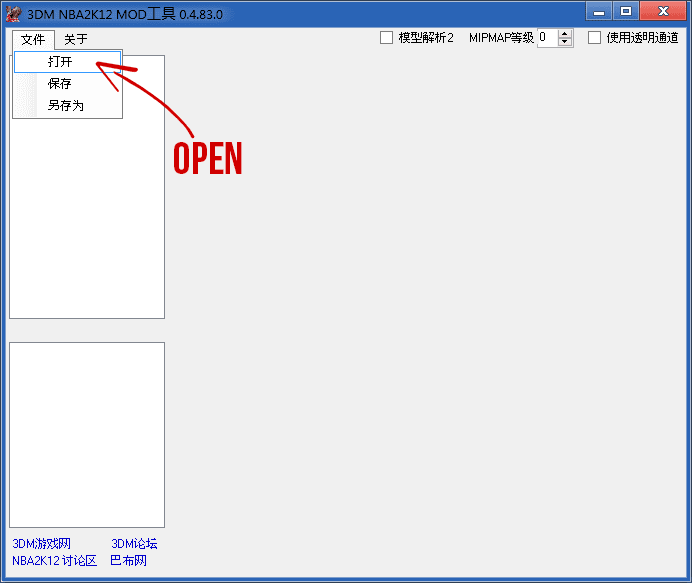Open the 巴布网 link
This screenshot has height=583, width=692.
coord(128,561)
